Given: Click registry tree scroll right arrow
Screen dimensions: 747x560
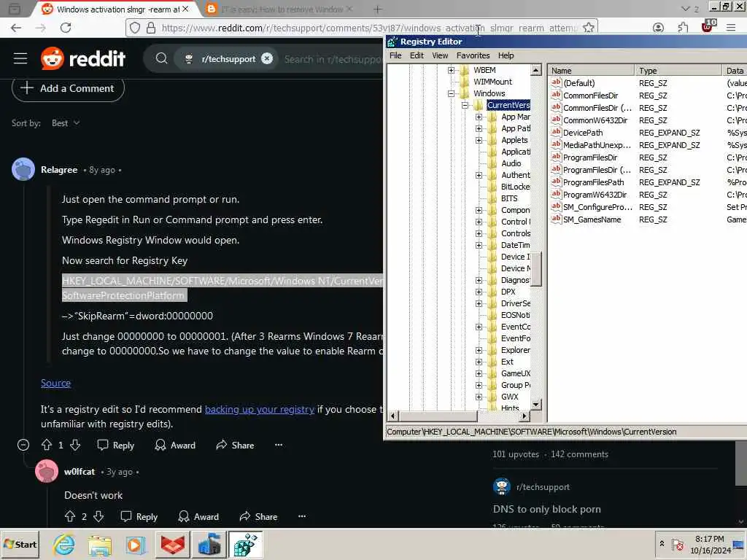Looking at the screenshot, I should tap(524, 416).
